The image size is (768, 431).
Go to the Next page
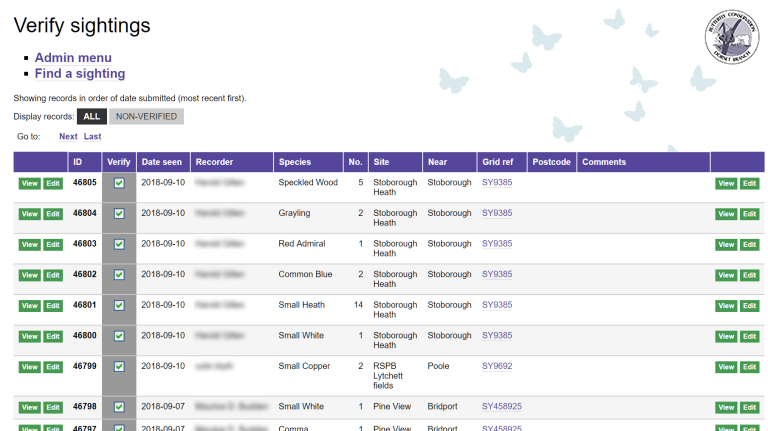coord(68,137)
